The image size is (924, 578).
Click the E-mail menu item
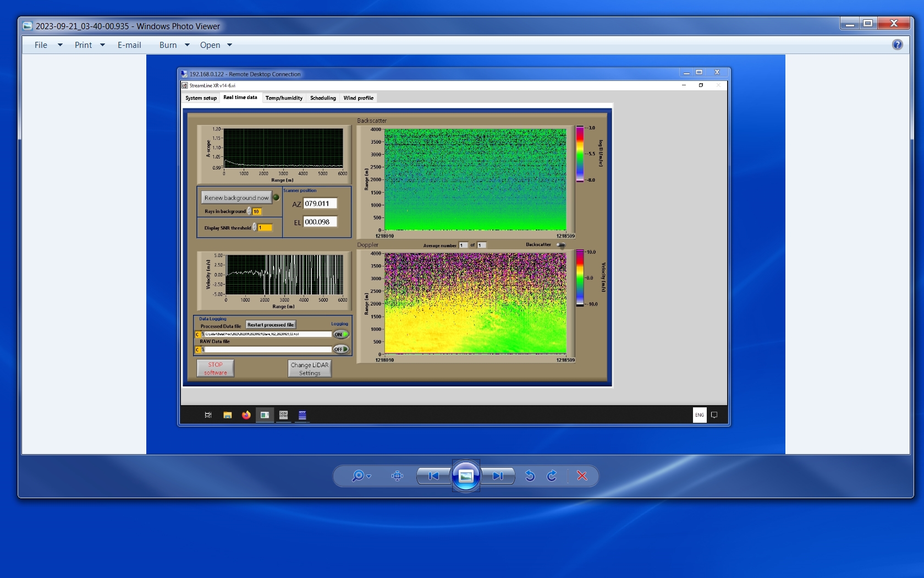coord(129,45)
